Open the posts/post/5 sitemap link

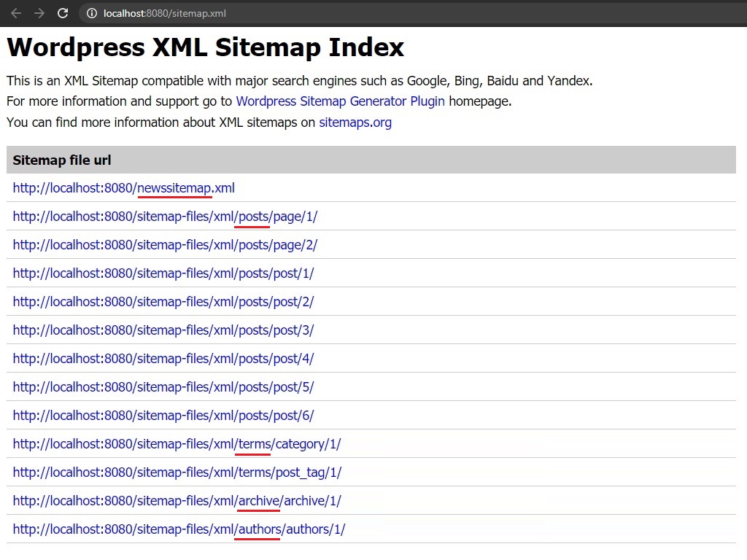tap(162, 386)
